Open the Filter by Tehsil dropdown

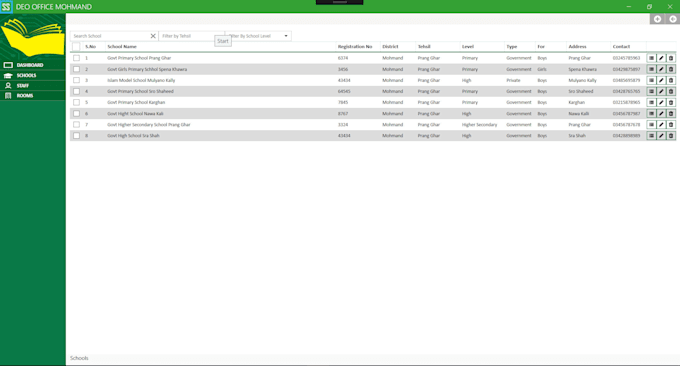(x=192, y=36)
